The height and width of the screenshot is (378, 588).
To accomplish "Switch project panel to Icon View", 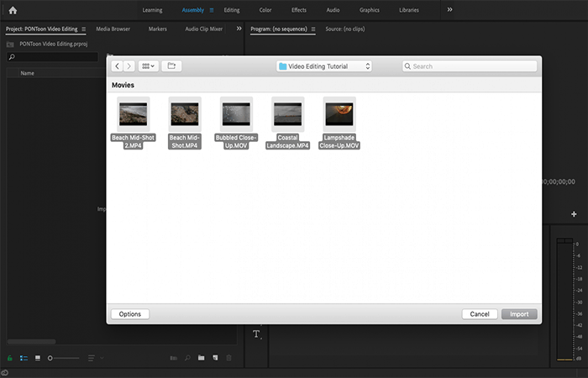I will tap(38, 358).
